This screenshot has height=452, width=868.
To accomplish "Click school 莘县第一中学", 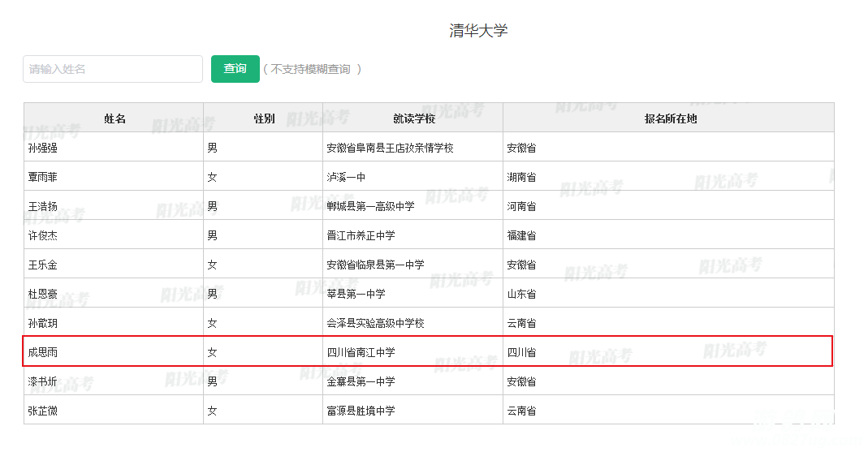I will [356, 294].
